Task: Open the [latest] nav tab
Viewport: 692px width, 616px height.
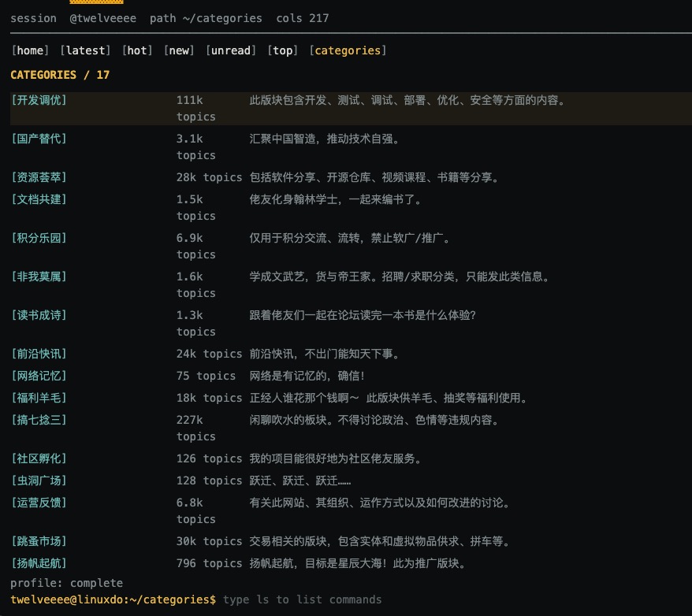Action: (x=86, y=50)
